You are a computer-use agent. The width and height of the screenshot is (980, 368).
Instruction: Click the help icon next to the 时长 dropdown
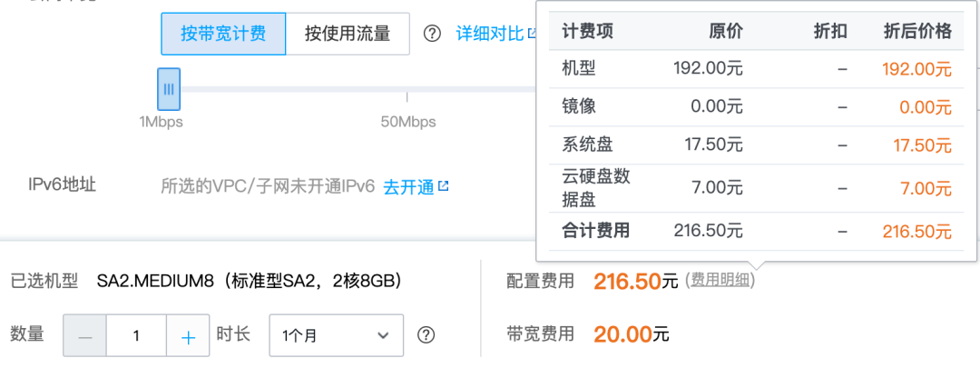click(x=426, y=335)
